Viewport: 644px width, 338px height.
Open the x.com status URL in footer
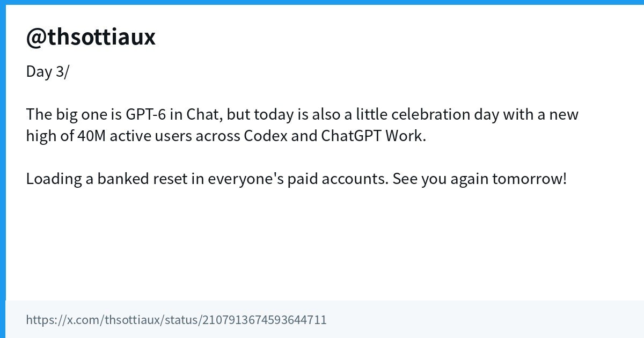point(176,320)
